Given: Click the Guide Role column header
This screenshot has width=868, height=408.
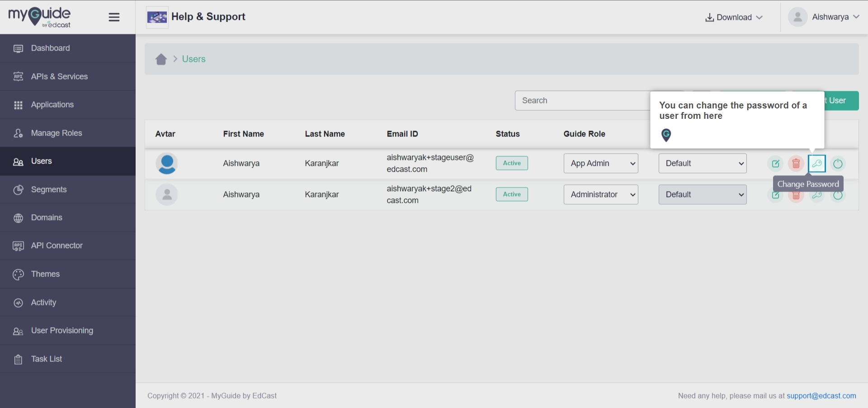Looking at the screenshot, I should point(584,134).
